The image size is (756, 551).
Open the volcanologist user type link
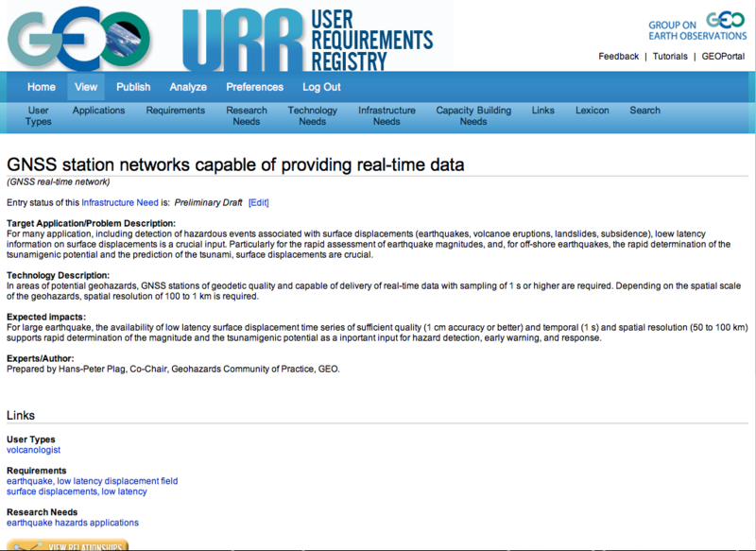[x=33, y=451]
